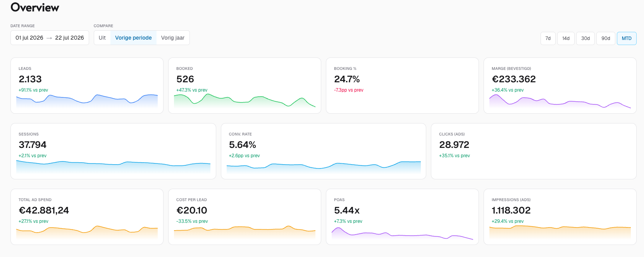Open the Impressions value 1.118.302
This screenshot has width=644, height=257.
point(511,210)
